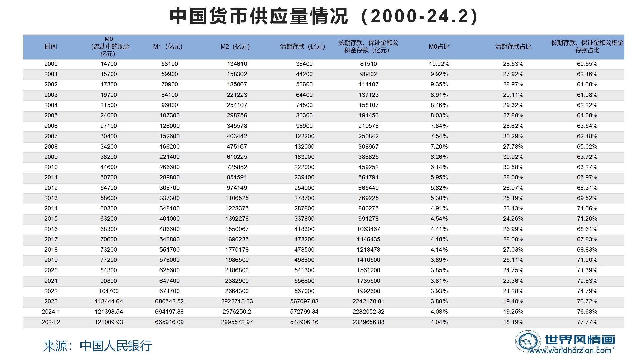Select the M1（亿元）column header
Screen dimensions: 644x362
click(167, 47)
